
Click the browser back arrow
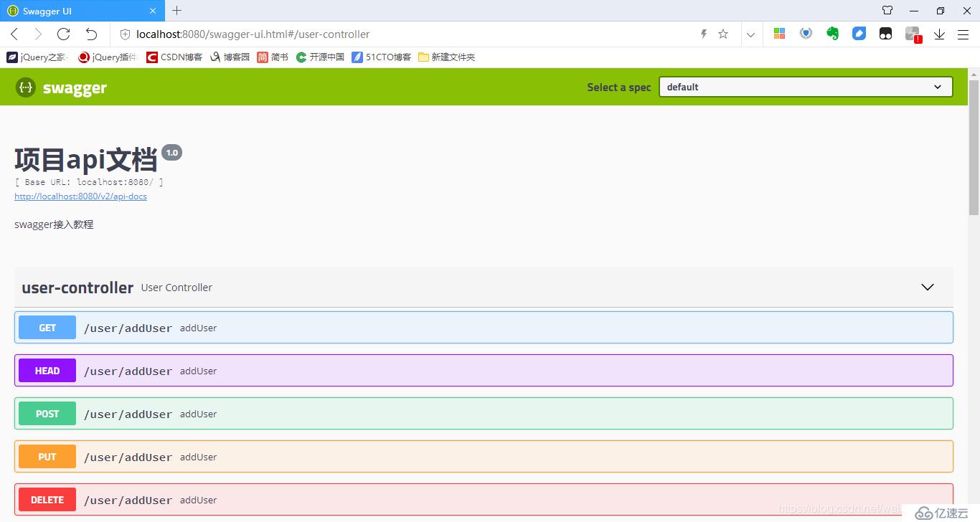coord(14,34)
